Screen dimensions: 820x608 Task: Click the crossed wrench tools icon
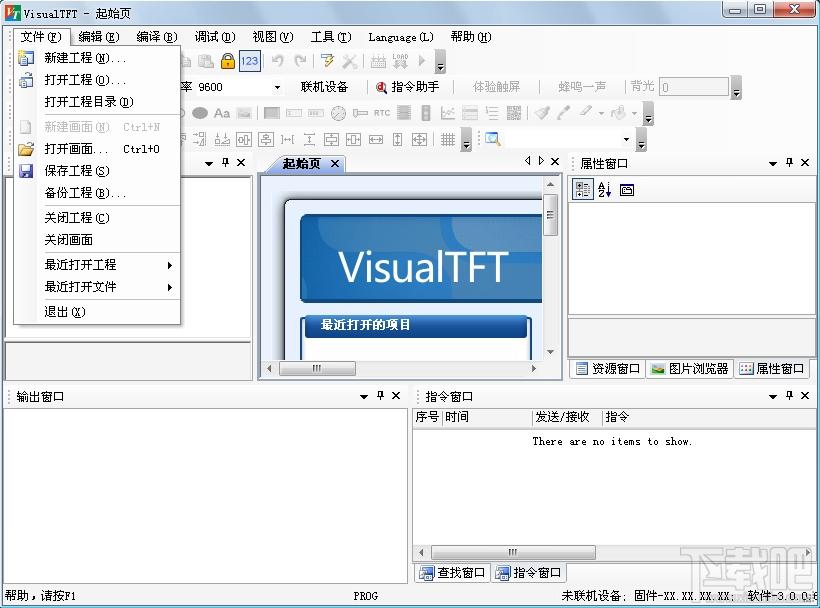(x=349, y=61)
